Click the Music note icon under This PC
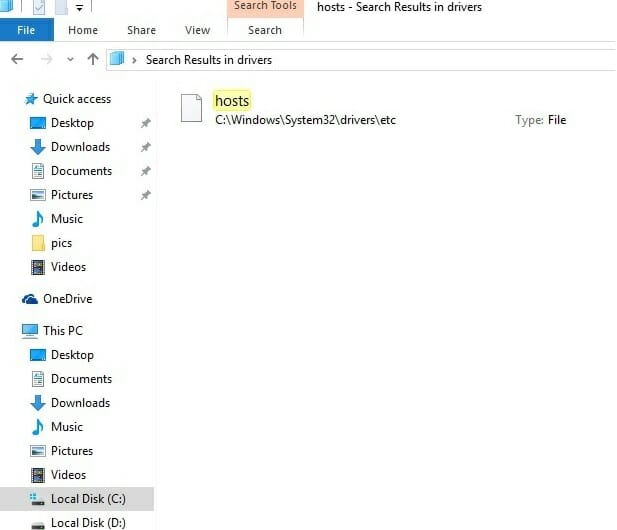The image size is (617, 530). pyautogui.click(x=37, y=427)
